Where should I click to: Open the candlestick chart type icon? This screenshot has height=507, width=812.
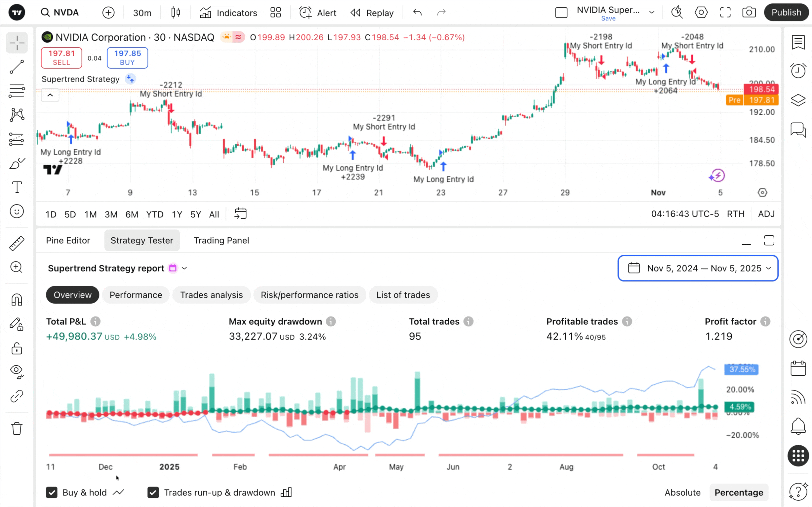175,13
